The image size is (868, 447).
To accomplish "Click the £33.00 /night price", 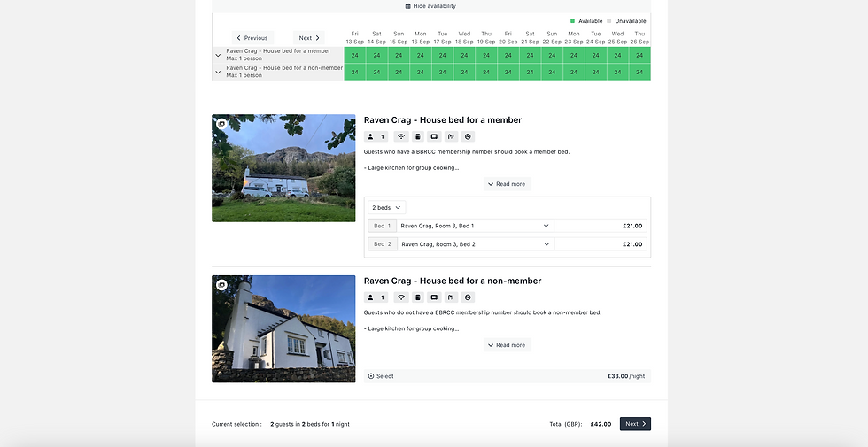I will [626, 376].
